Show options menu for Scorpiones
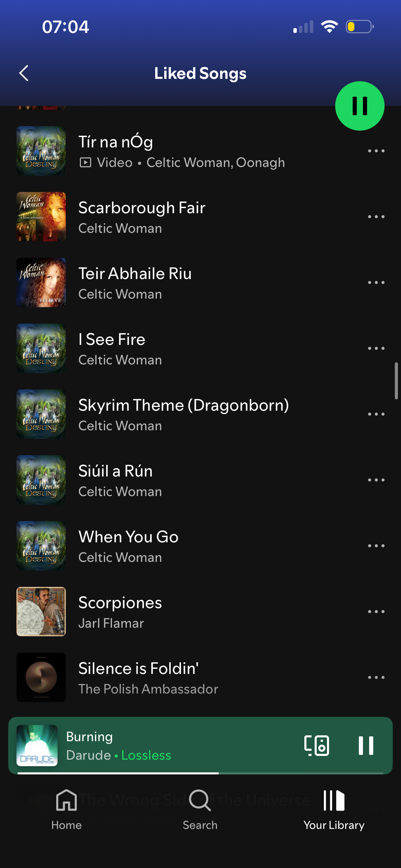 (376, 612)
